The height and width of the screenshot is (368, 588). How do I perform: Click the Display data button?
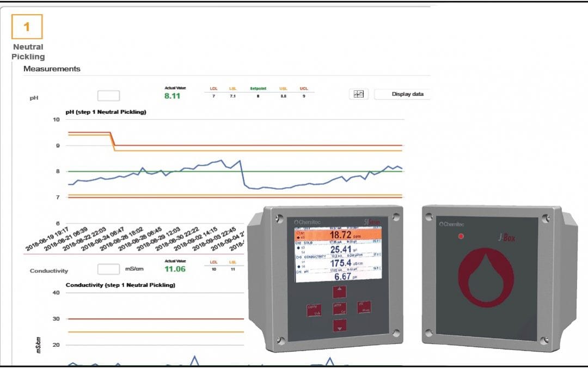coord(402,94)
